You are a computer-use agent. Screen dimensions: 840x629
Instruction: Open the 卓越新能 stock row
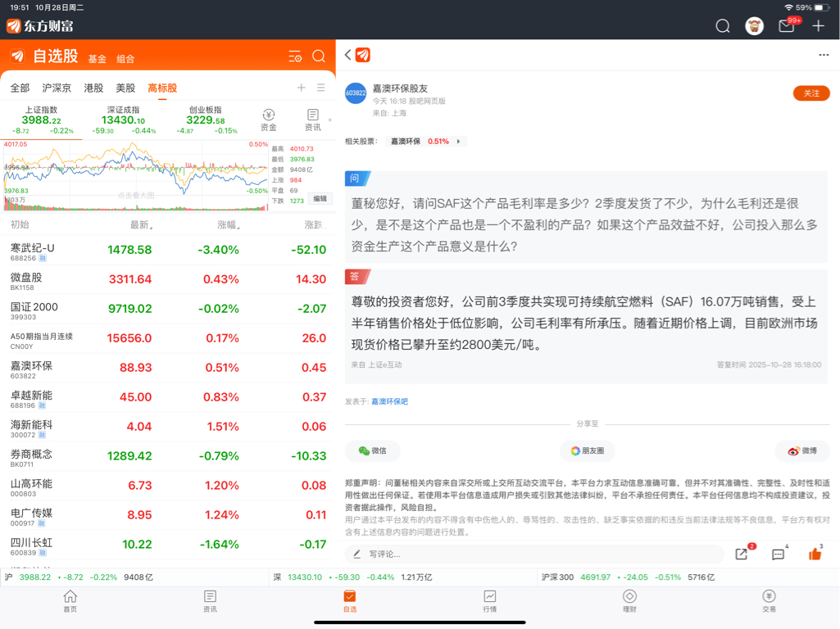point(168,397)
